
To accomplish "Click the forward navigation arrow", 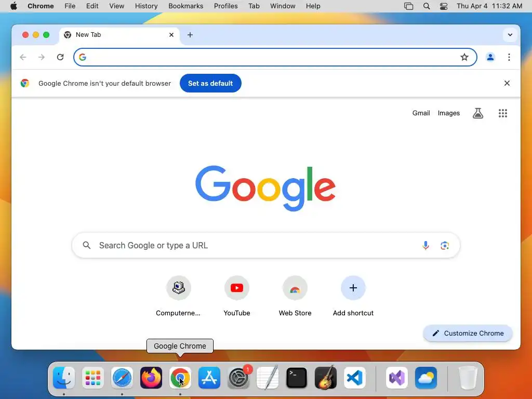I will pos(42,57).
